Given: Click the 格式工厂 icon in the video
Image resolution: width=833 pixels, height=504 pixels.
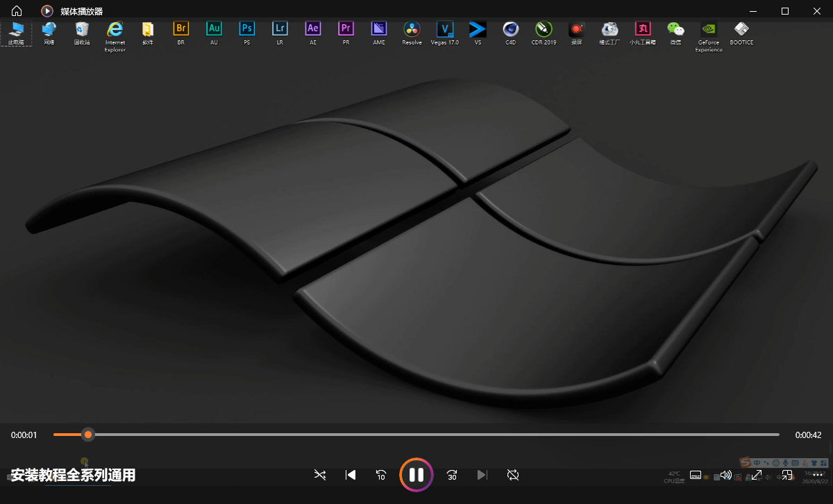Looking at the screenshot, I should [610, 33].
